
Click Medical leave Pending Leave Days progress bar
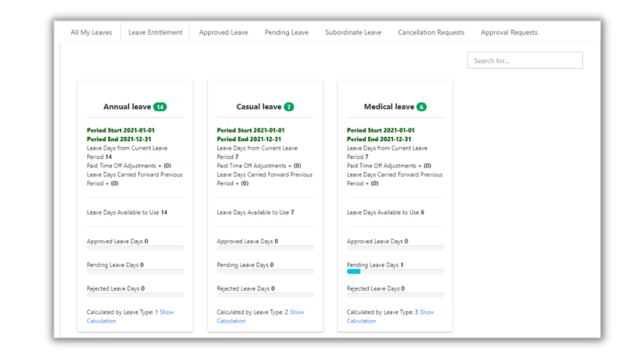pyautogui.click(x=395, y=271)
